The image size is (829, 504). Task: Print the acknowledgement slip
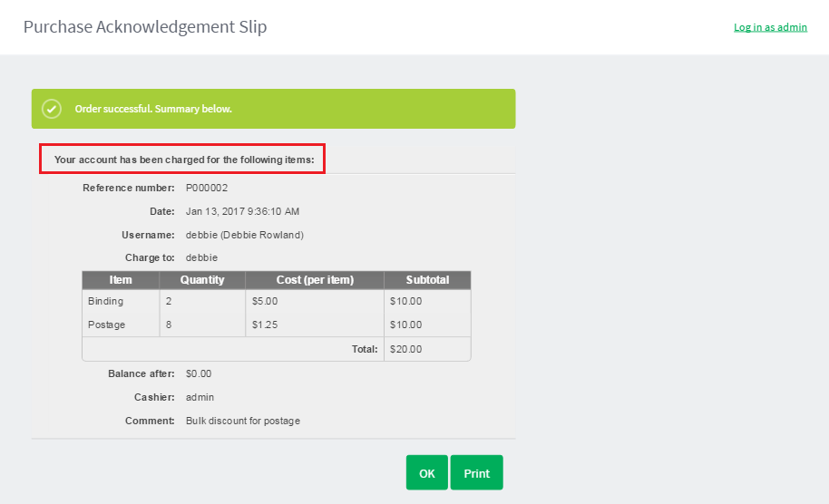476,472
